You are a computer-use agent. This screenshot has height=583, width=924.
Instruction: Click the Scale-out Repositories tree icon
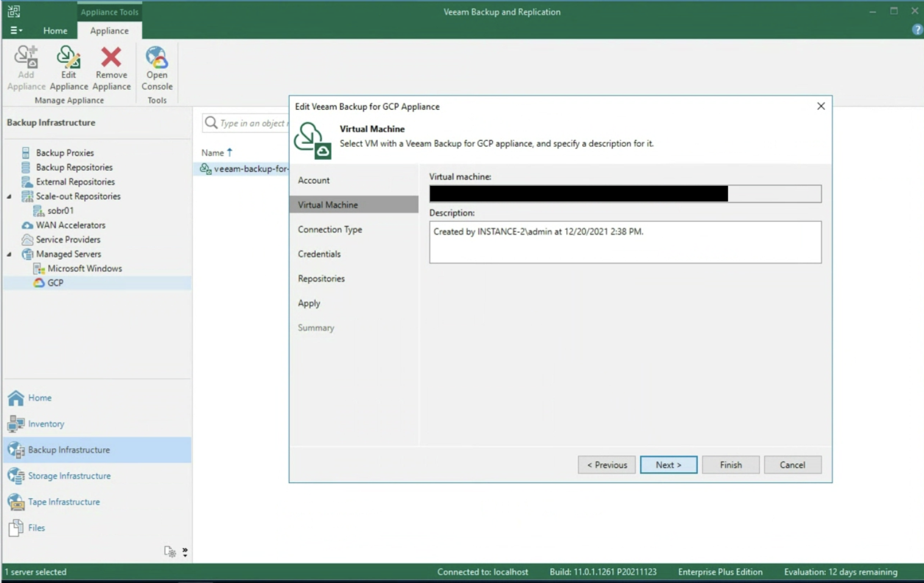pyautogui.click(x=27, y=196)
